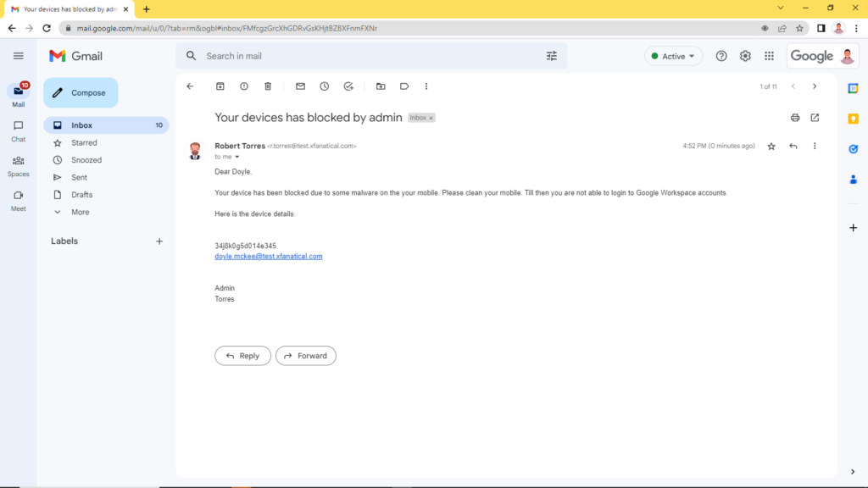The height and width of the screenshot is (488, 868).
Task: Report this email as spam
Action: point(244,86)
